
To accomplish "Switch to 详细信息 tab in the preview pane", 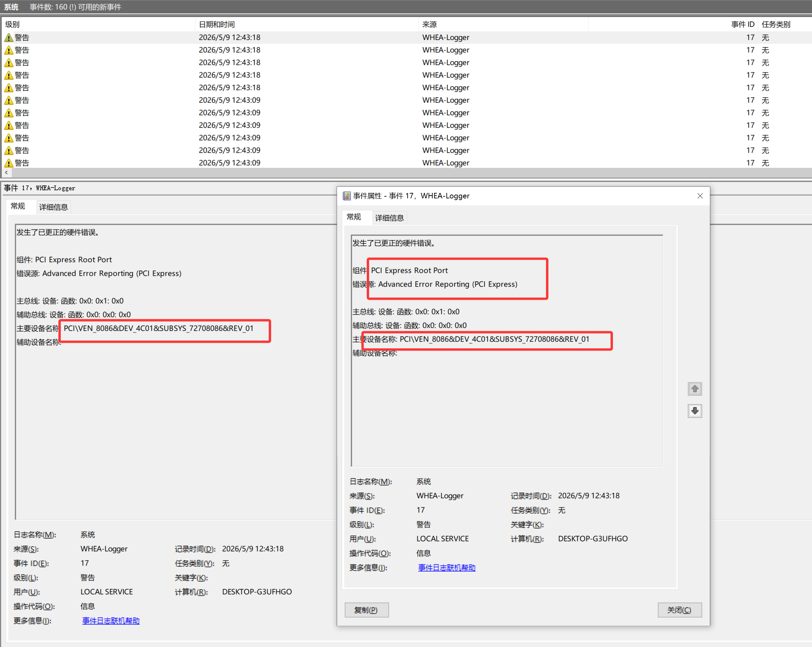I will click(54, 207).
